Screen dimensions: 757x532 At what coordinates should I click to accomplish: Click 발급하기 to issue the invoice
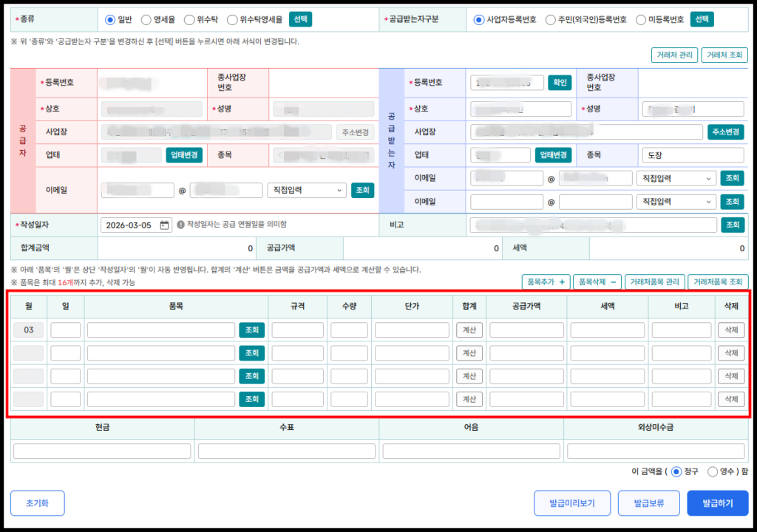(717, 503)
